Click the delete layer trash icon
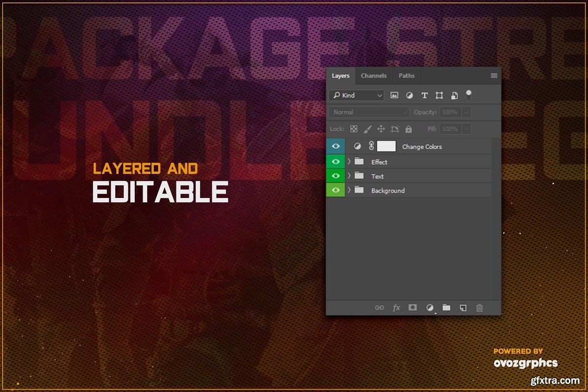Viewport: 588px width, 392px height. (480, 308)
